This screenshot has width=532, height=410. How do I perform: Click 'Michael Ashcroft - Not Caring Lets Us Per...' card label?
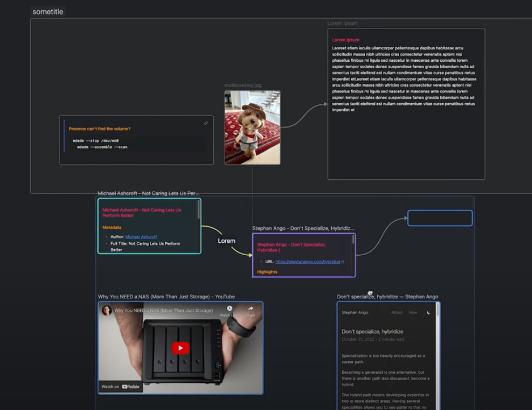(149, 193)
